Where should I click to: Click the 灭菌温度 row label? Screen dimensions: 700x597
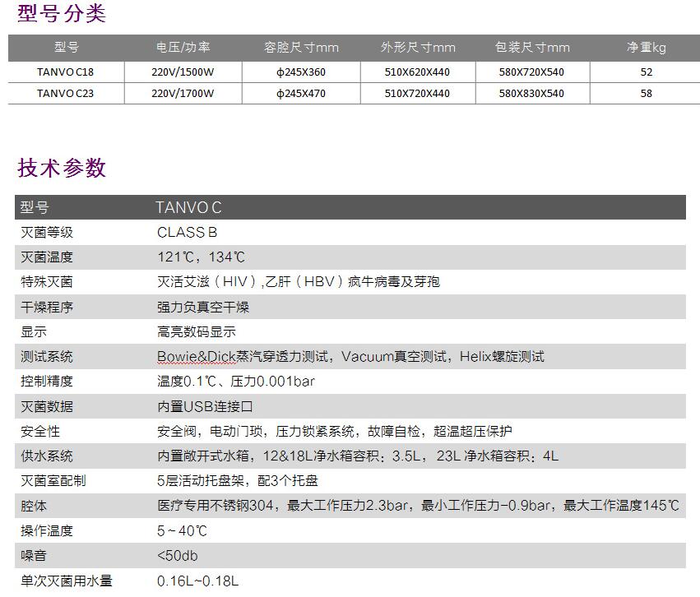(x=47, y=257)
